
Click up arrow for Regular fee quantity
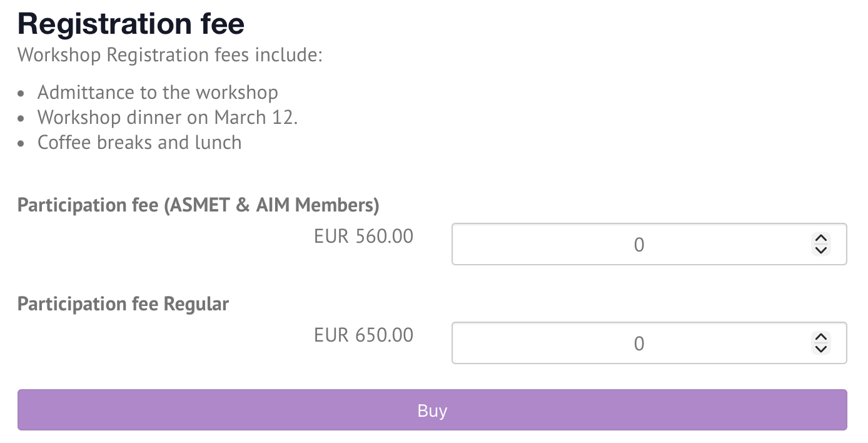pos(820,337)
